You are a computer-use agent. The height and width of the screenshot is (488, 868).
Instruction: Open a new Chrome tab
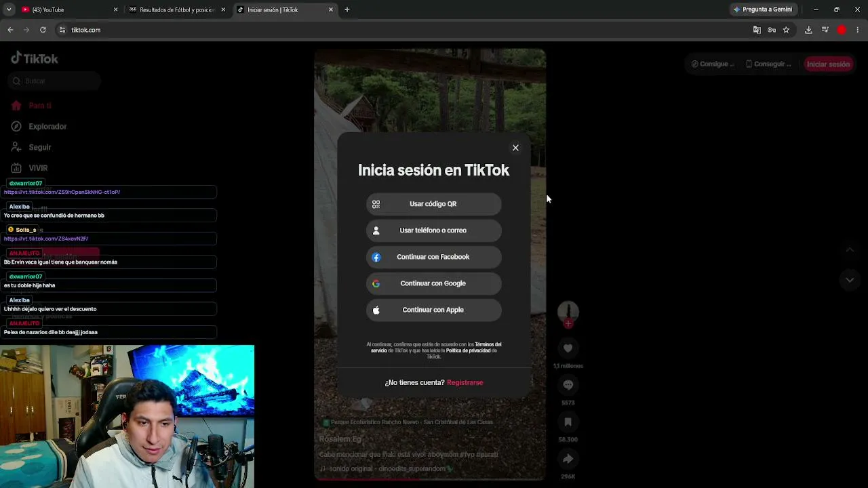pos(347,9)
